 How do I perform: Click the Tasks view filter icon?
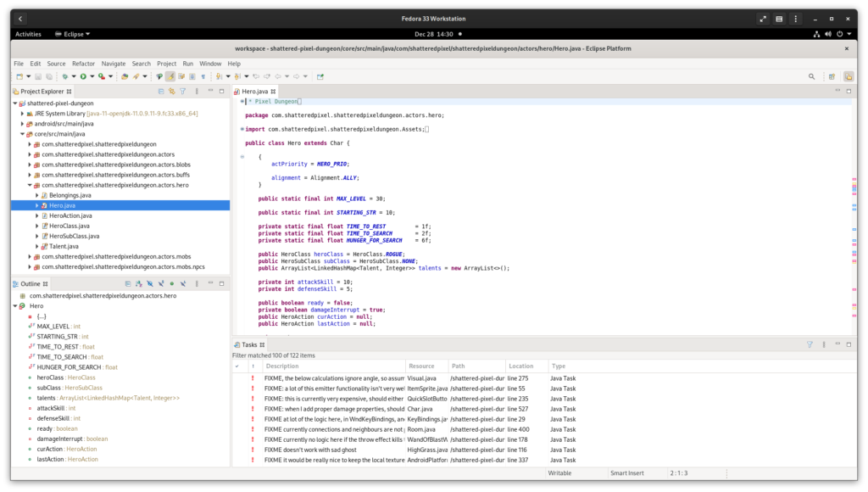point(810,344)
